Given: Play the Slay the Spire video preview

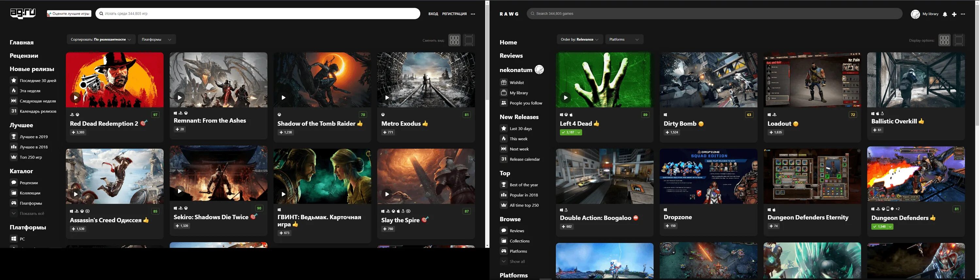Looking at the screenshot, I should 386,194.
